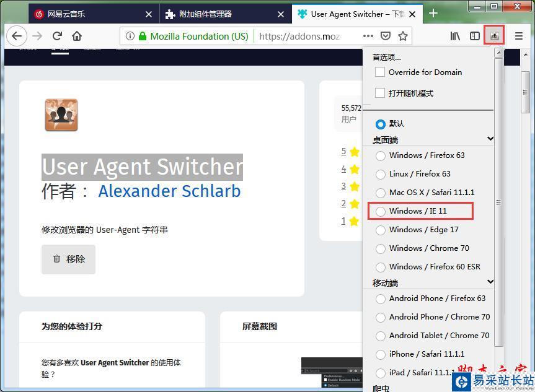Click the User Agent Switcher addon logo
535x392 pixels.
pos(61,115)
